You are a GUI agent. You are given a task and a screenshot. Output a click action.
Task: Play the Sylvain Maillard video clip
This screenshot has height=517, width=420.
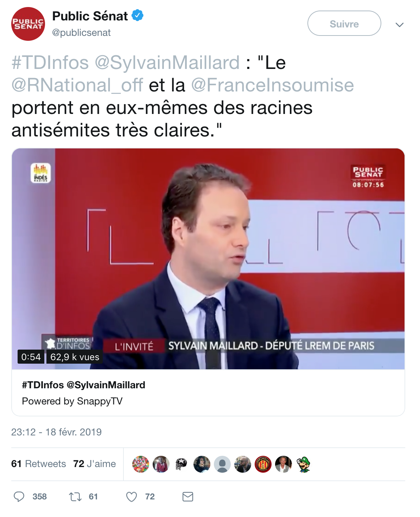[x=208, y=259]
